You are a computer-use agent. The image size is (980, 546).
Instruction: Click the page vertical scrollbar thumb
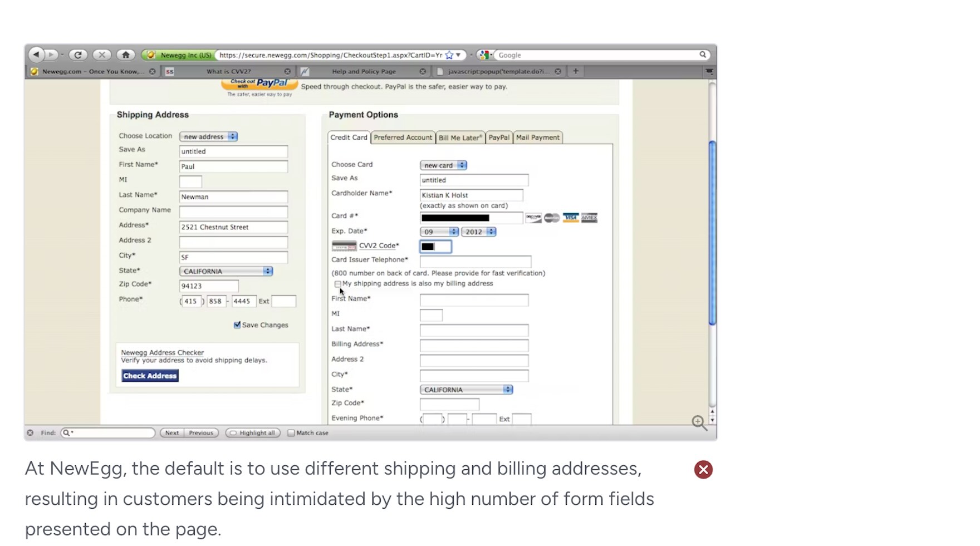click(x=712, y=234)
